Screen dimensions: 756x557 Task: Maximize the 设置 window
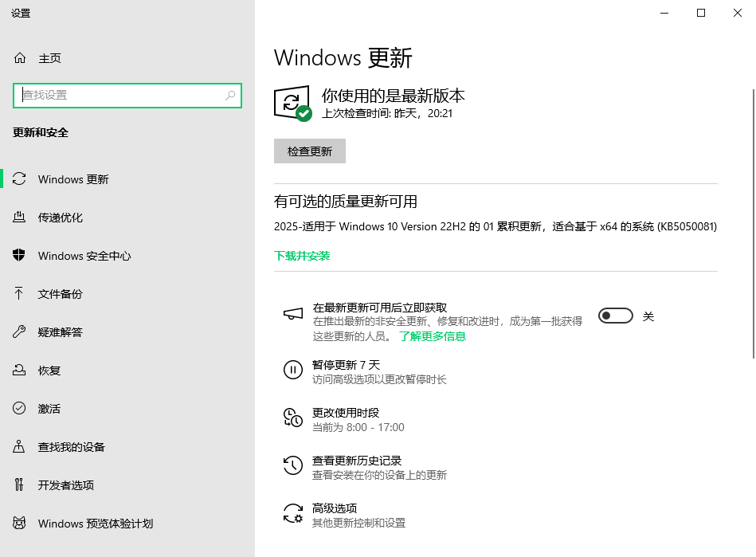[x=701, y=13]
